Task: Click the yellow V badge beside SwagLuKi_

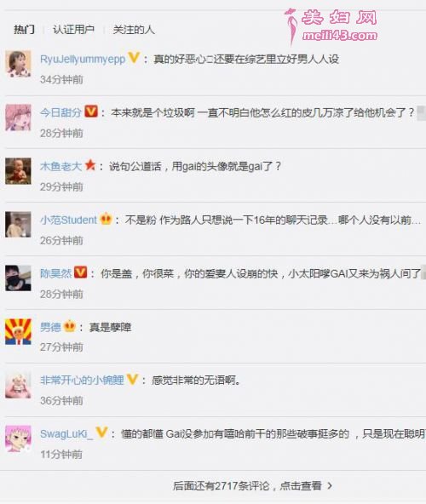Action: click(x=101, y=433)
